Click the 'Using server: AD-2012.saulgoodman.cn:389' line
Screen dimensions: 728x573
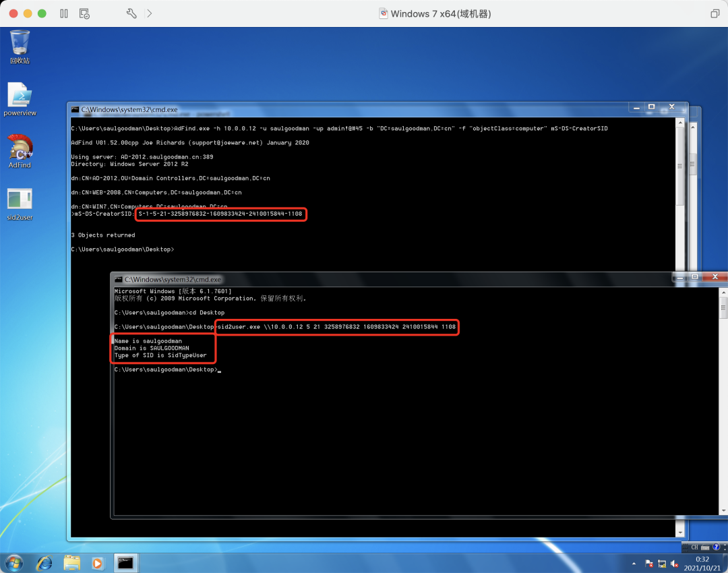tap(142, 157)
